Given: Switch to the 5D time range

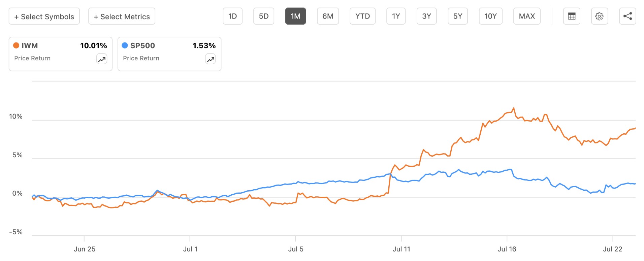Looking at the screenshot, I should point(264,16).
